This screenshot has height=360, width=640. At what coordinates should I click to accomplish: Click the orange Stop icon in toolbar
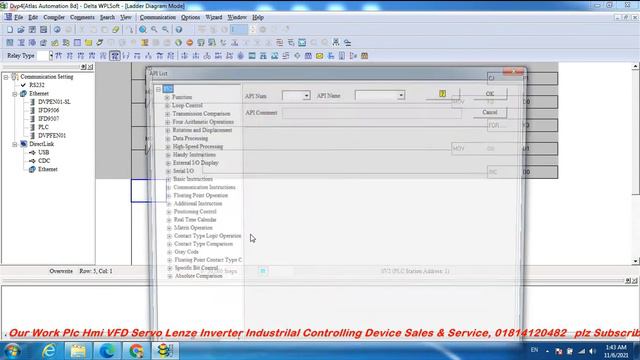coord(189,42)
